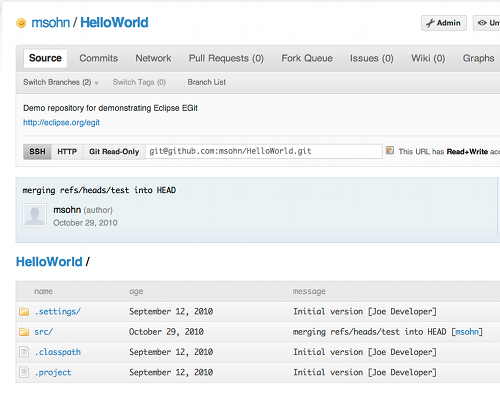Click the Branch List link
The image size is (500, 395).
pos(207,82)
